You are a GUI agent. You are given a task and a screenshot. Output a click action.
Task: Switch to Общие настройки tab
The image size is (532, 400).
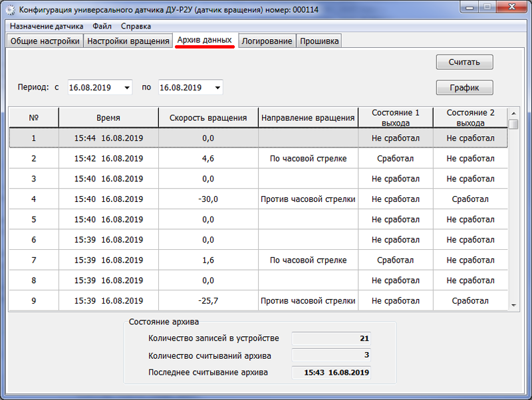(x=45, y=41)
